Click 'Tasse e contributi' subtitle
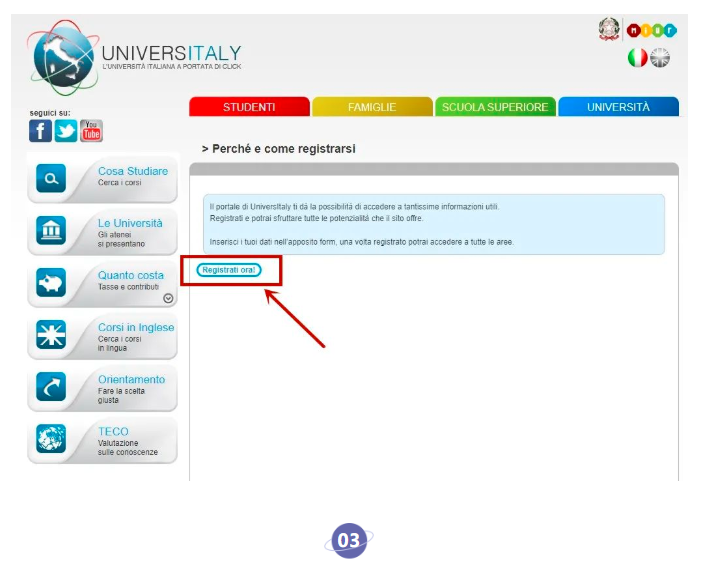The height and width of the screenshot is (566, 719). coord(128,287)
